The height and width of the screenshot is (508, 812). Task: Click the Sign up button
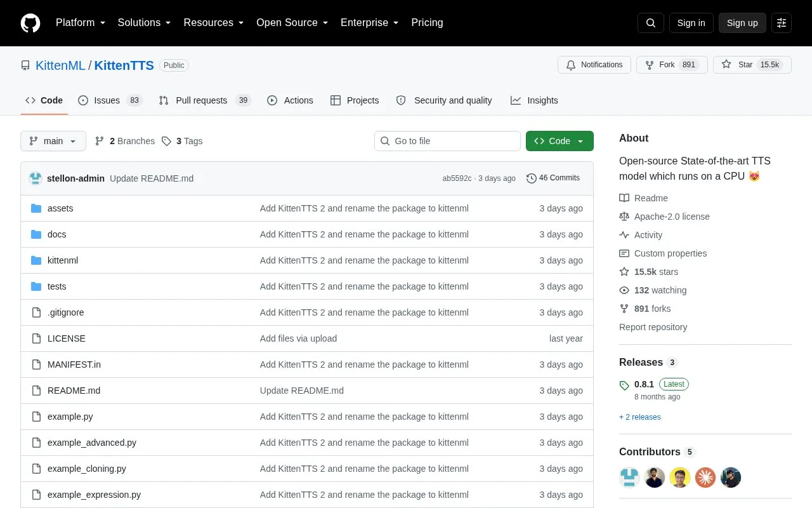742,23
